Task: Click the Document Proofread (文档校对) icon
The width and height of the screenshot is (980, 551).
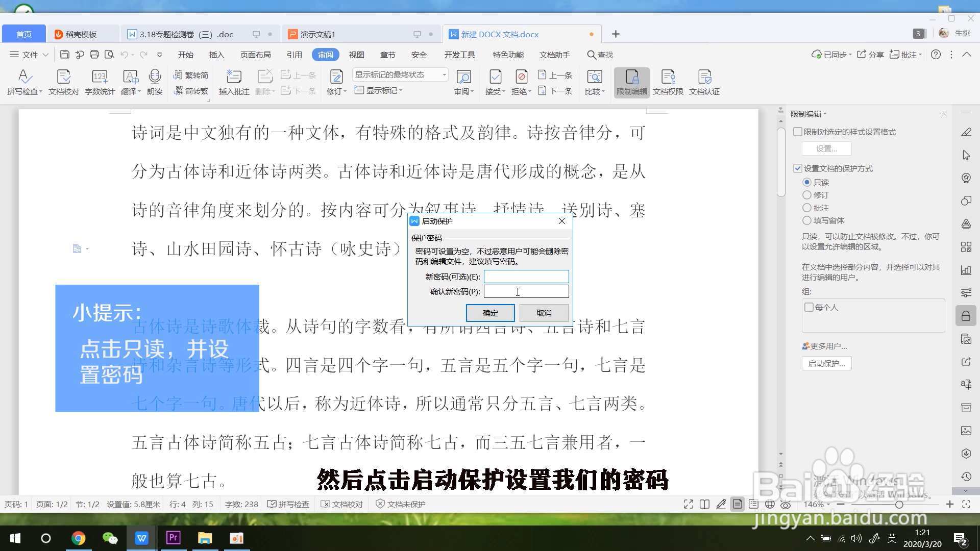Action: pos(64,82)
